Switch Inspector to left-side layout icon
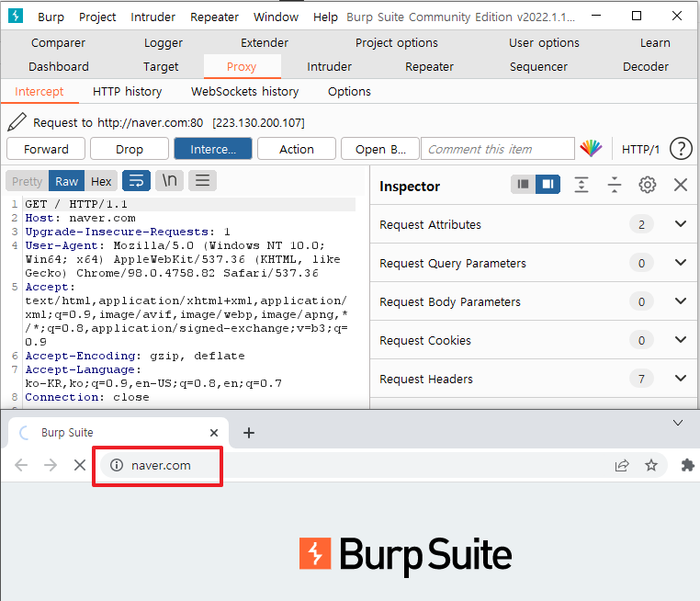This screenshot has height=601, width=700. [x=524, y=185]
